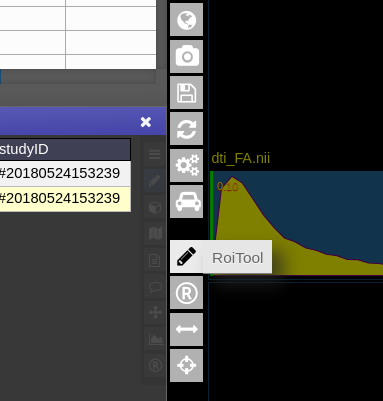Click the dti_FA.nii histogram label
This screenshot has height=401, width=383.
[x=241, y=158]
